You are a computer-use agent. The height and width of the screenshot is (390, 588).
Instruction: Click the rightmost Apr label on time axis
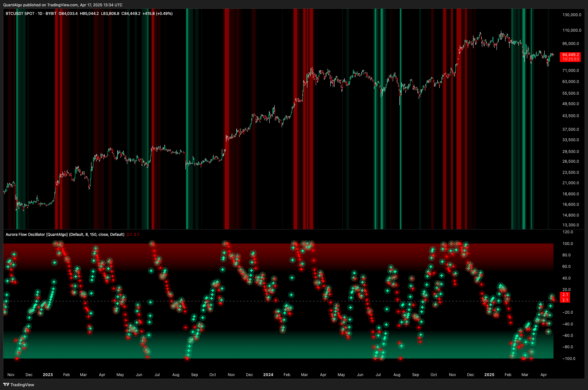544,375
